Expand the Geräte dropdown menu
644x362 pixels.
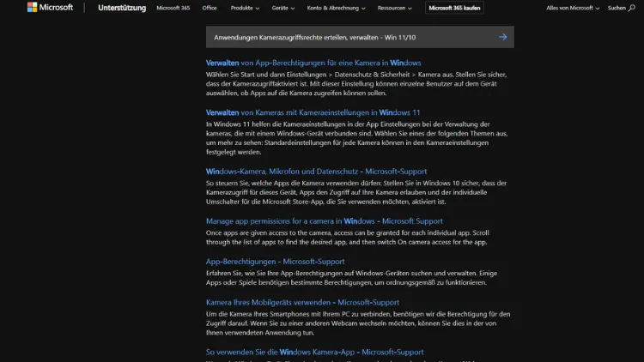[282, 8]
